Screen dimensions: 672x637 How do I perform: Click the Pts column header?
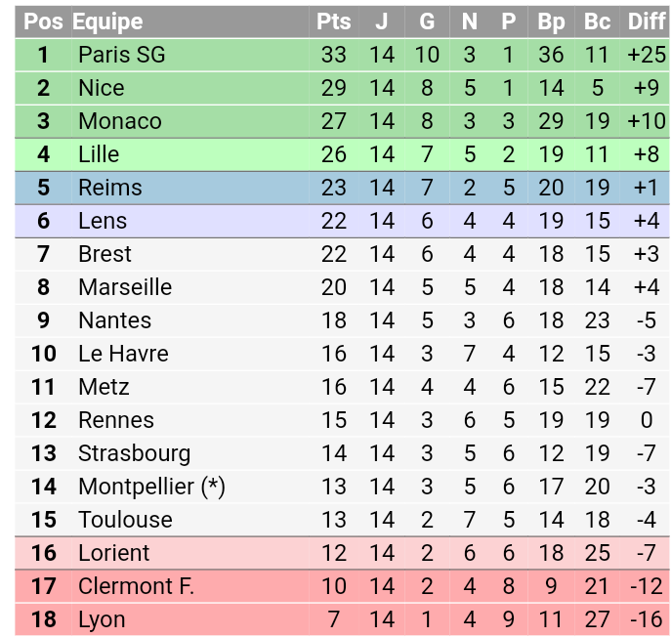point(333,21)
